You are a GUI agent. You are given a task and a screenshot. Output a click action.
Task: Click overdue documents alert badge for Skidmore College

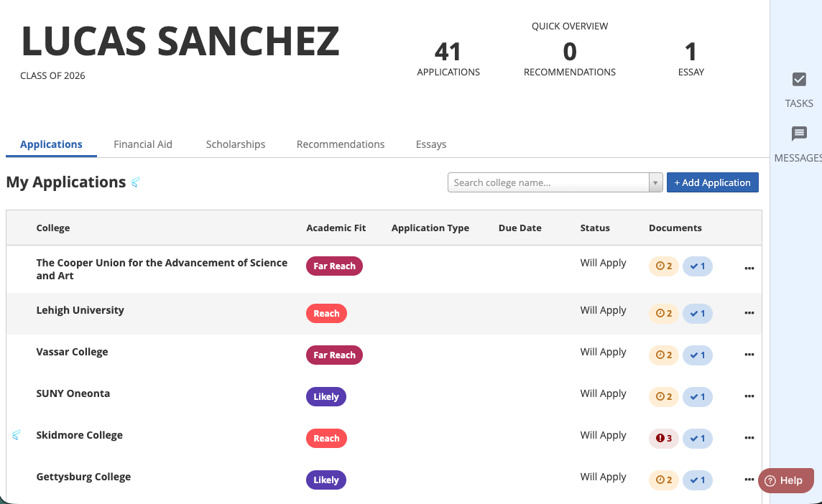pyautogui.click(x=664, y=439)
